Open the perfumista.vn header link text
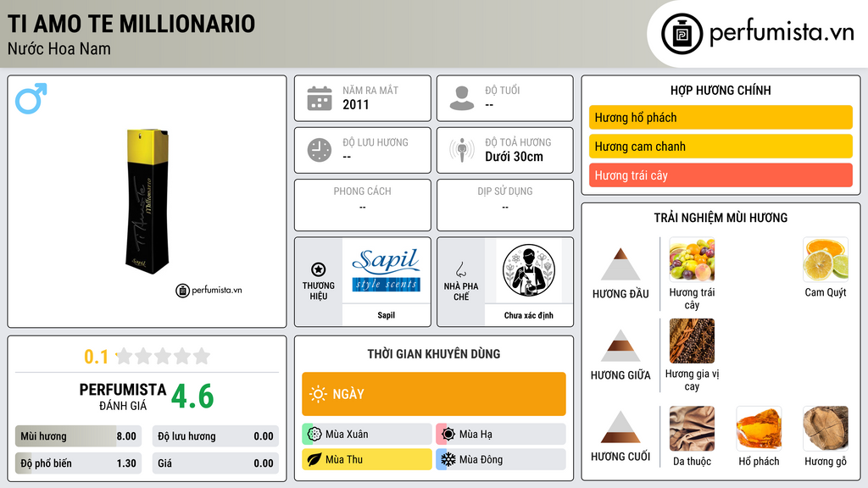Viewport: 868px width, 488px height. [782, 32]
